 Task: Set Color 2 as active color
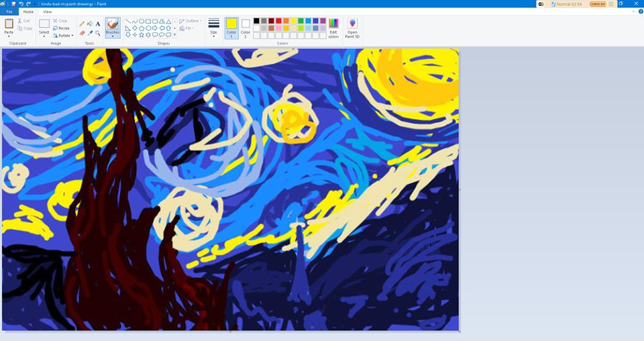click(x=246, y=27)
